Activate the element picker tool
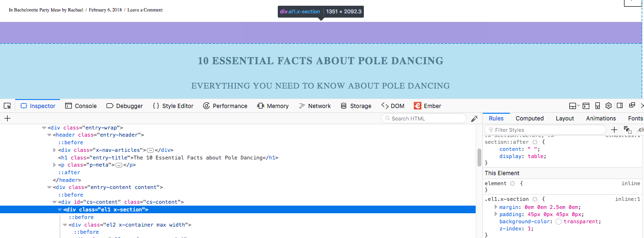This screenshot has width=644, height=238. pos(7,106)
